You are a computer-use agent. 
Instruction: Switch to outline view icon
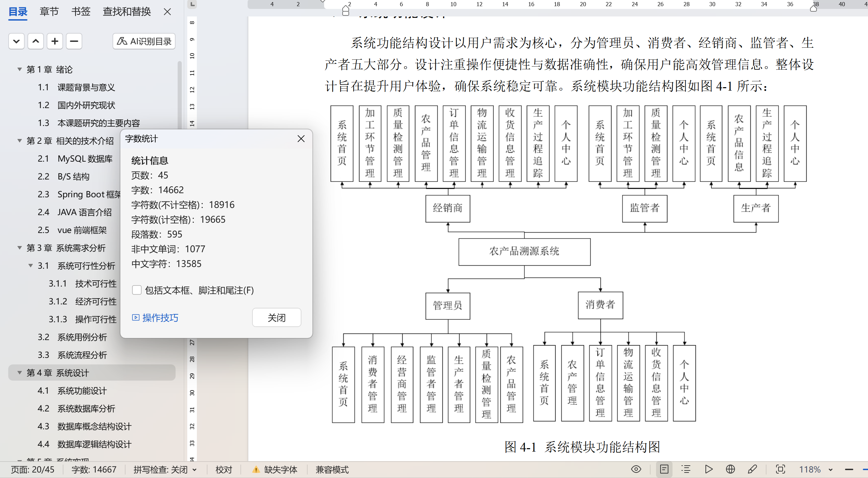tap(686, 469)
